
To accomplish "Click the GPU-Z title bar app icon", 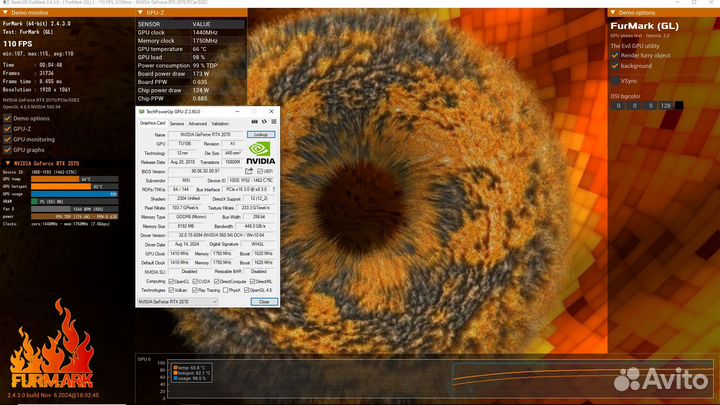I will (x=141, y=112).
